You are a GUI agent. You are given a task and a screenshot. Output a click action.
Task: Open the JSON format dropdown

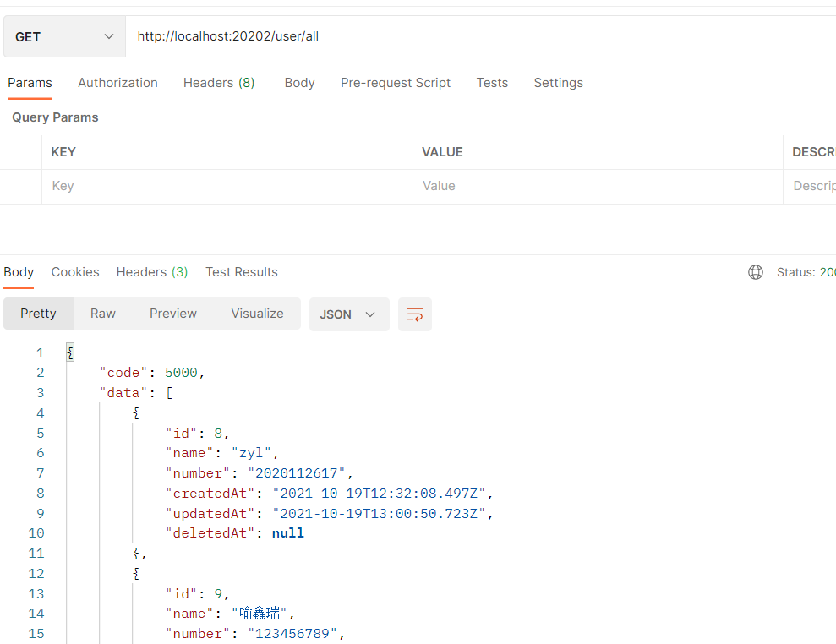coord(349,314)
